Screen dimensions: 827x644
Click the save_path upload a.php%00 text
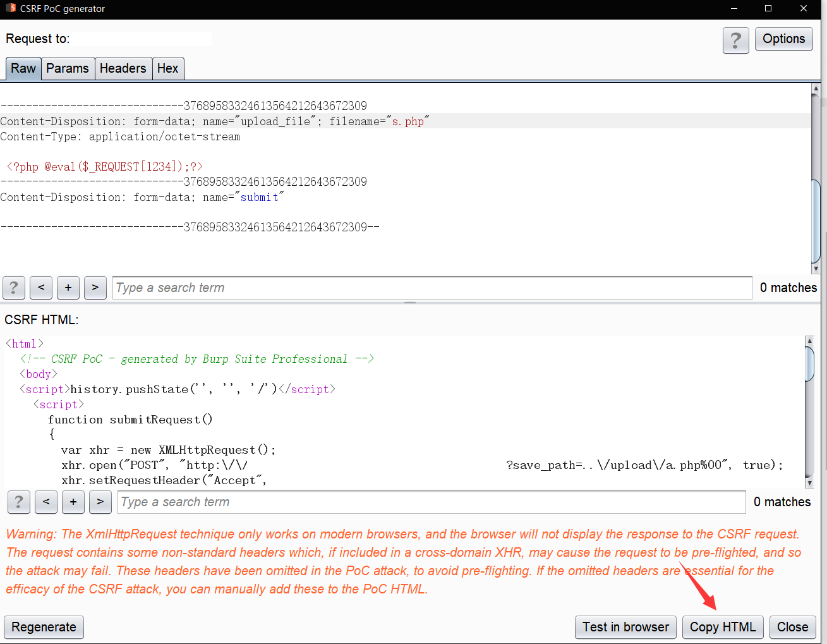pyautogui.click(x=618, y=465)
